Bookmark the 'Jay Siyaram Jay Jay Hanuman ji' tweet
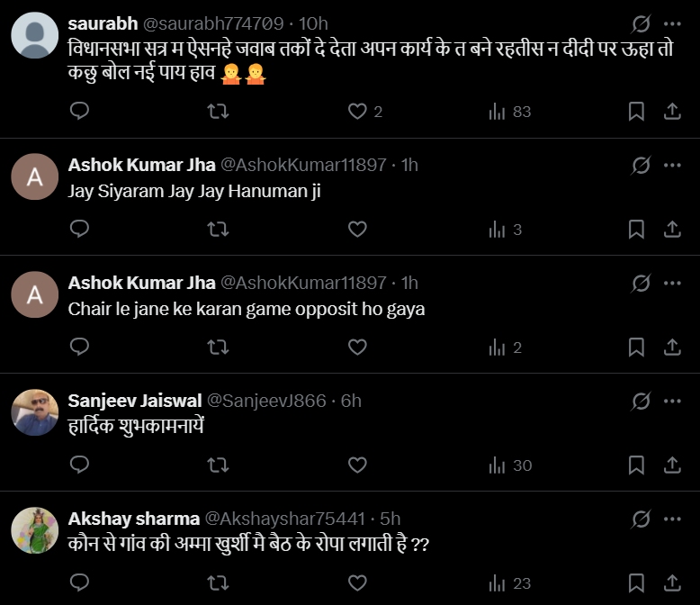The image size is (700, 605). pyautogui.click(x=636, y=230)
